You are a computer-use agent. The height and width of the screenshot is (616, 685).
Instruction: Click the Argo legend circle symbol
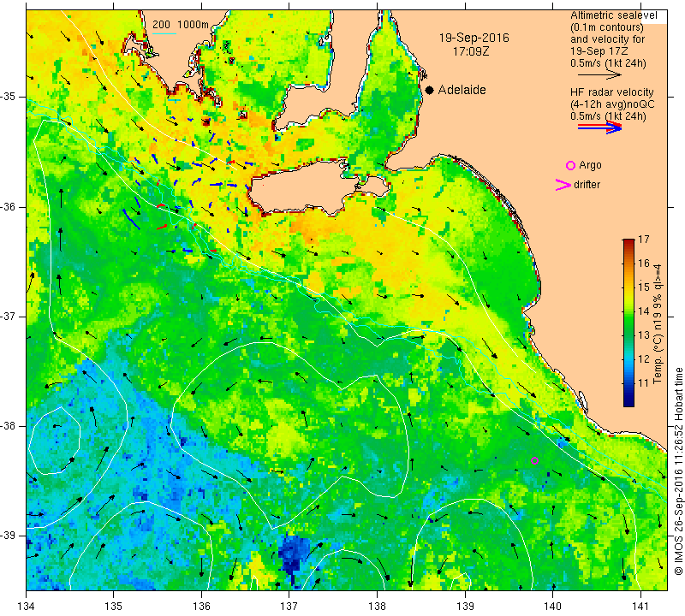(x=570, y=165)
